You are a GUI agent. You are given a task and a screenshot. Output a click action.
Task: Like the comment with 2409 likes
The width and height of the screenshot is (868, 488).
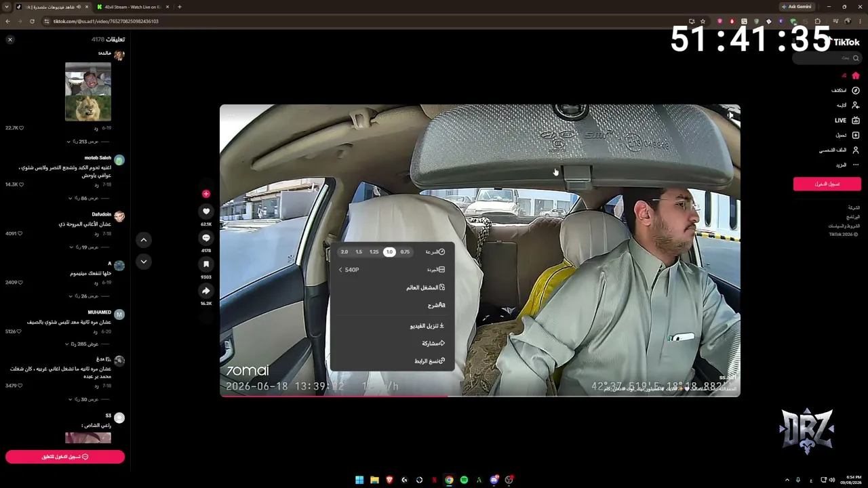click(x=20, y=283)
